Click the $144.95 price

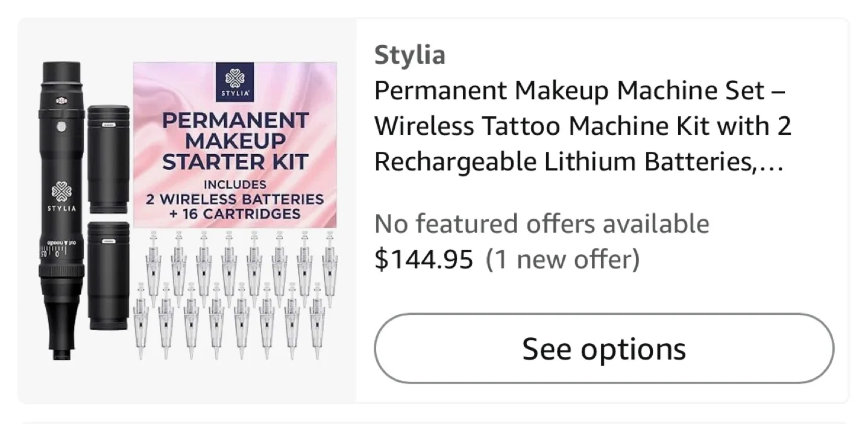pyautogui.click(x=423, y=260)
